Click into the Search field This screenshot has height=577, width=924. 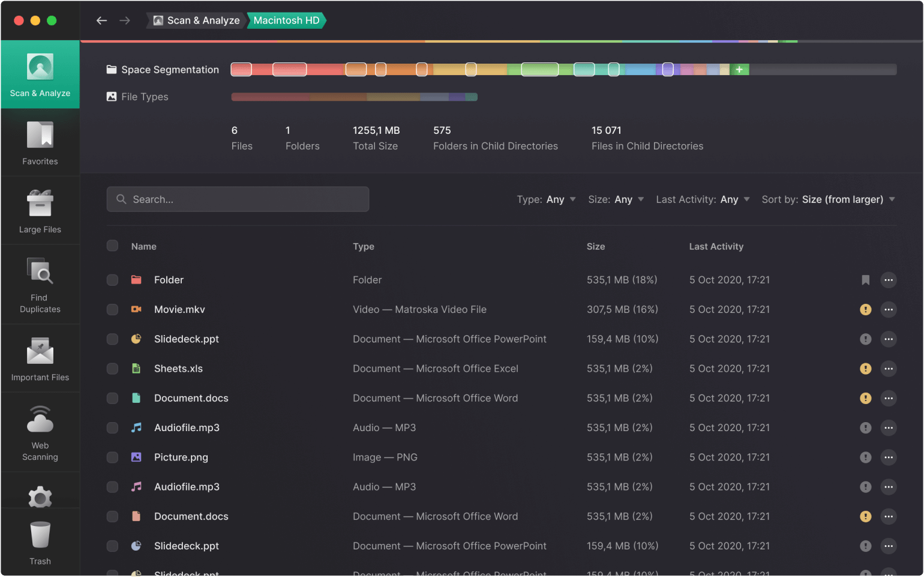(x=238, y=199)
